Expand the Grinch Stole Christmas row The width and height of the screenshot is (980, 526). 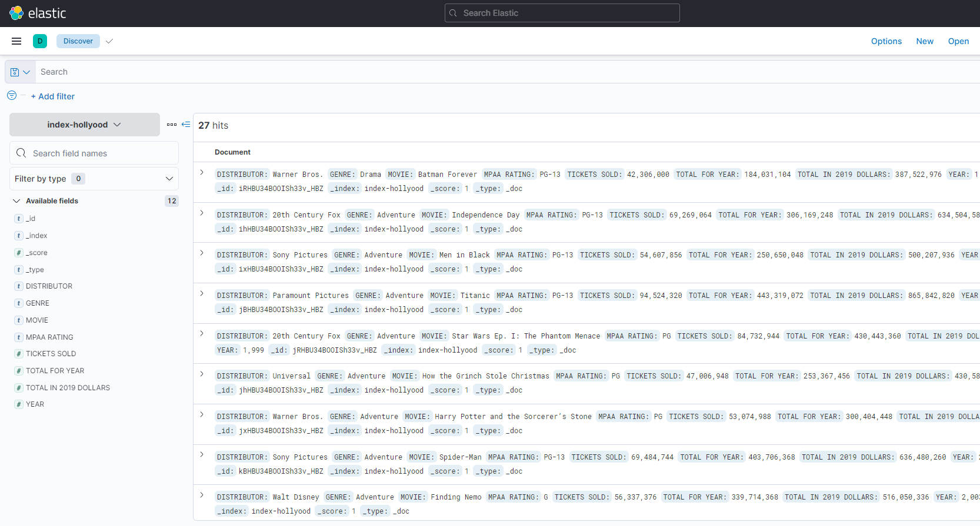coord(202,374)
